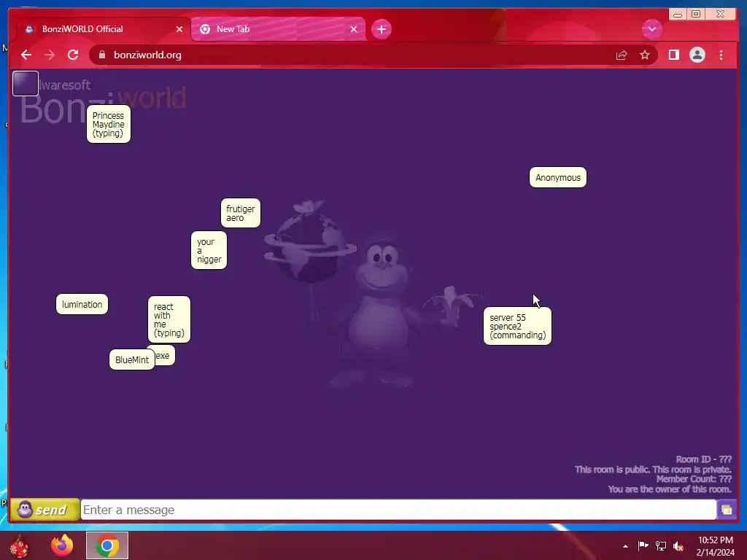Viewport: 747px width, 560px height.
Task: Open the Chrome three-dot menu
Action: coord(721,55)
